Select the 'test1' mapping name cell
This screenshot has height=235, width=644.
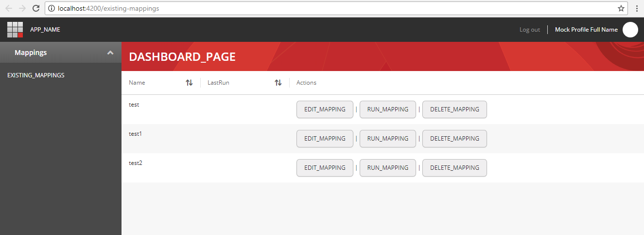tap(136, 134)
